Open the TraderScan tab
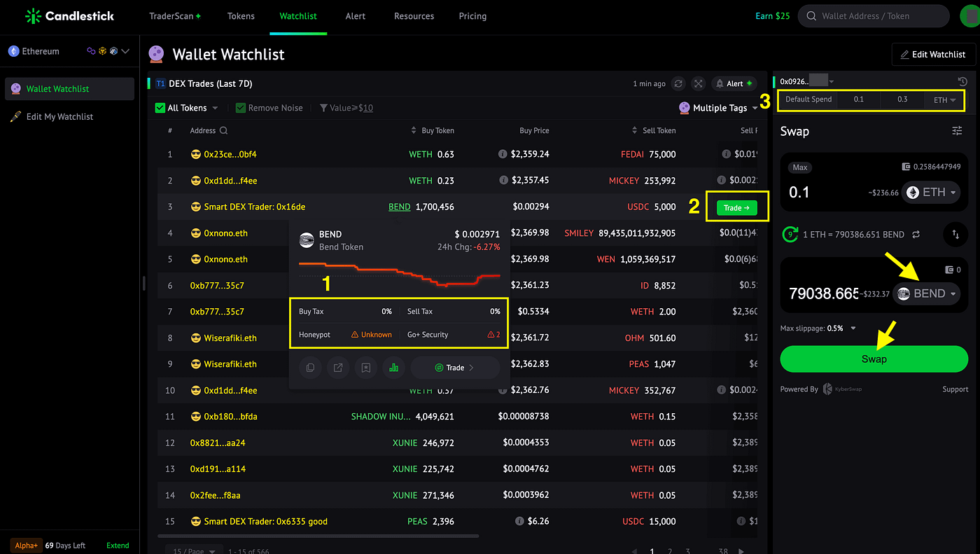 pos(175,16)
